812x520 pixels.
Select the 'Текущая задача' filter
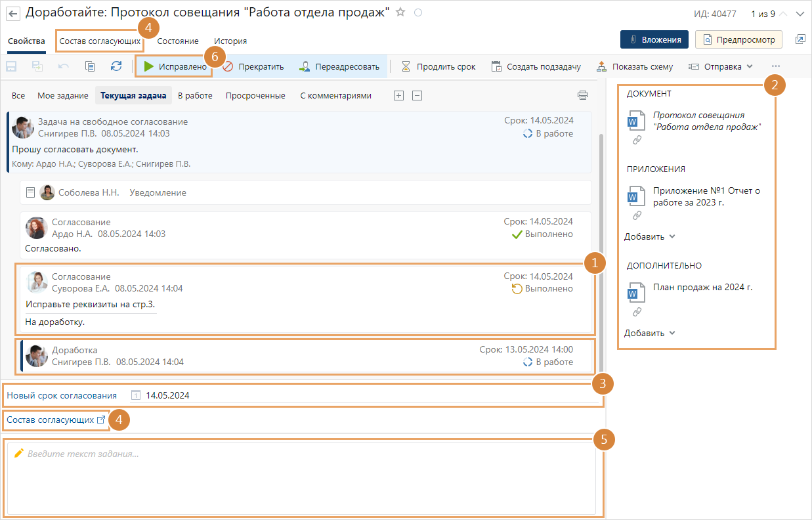tap(133, 96)
